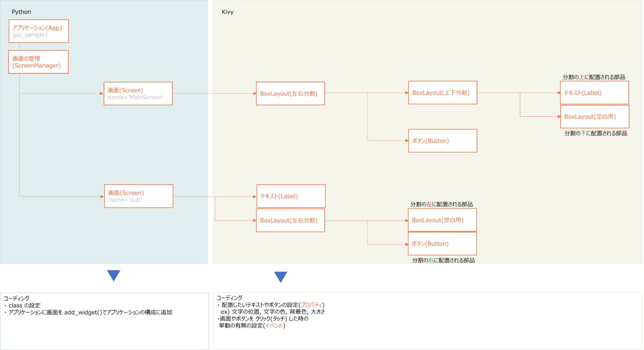
Task: Click the orange イベント text
Action: (275, 326)
